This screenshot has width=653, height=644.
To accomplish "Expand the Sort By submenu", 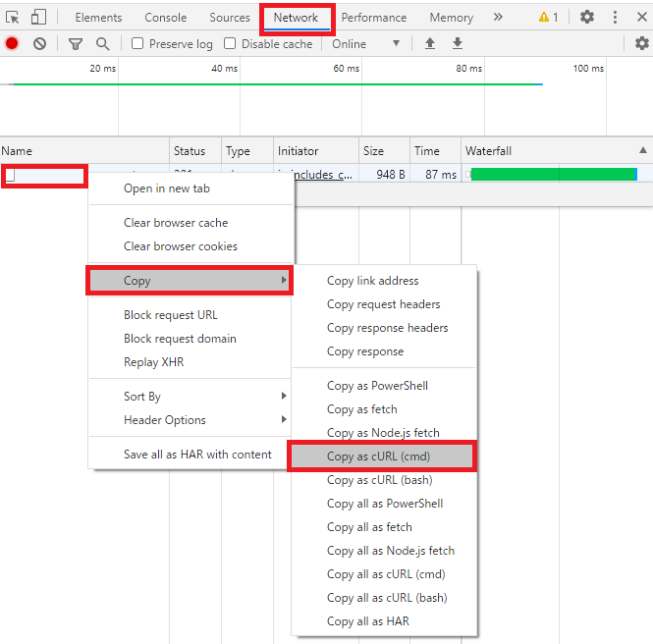I will [x=190, y=397].
